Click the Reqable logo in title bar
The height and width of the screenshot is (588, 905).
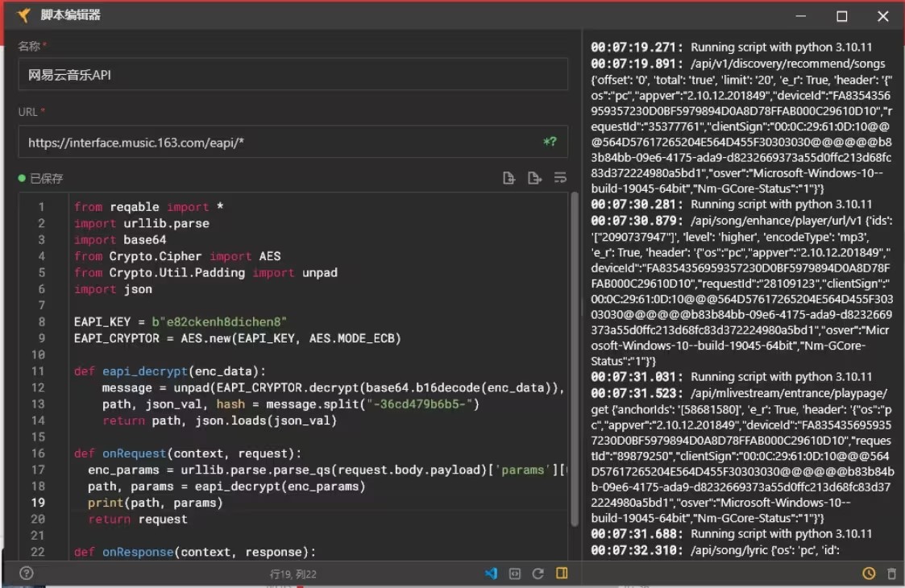pyautogui.click(x=23, y=15)
